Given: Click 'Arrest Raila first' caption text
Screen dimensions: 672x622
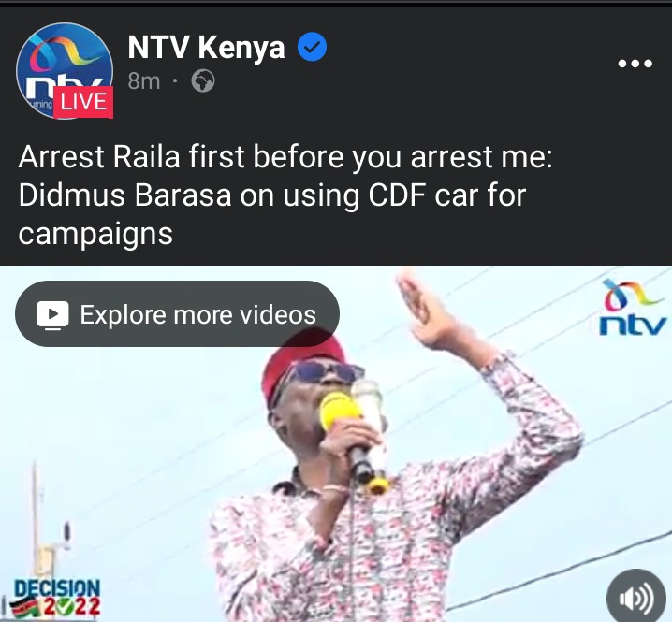Looking at the screenshot, I should (131, 156).
